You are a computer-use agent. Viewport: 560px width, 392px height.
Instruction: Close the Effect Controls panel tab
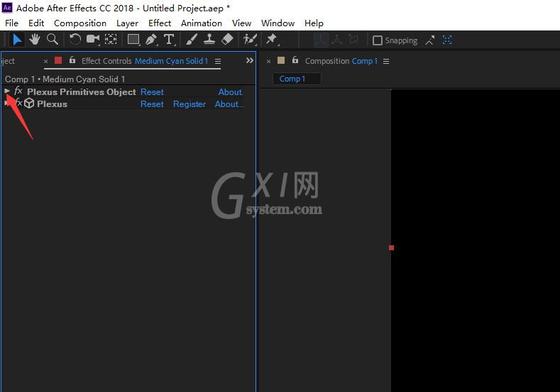point(45,62)
